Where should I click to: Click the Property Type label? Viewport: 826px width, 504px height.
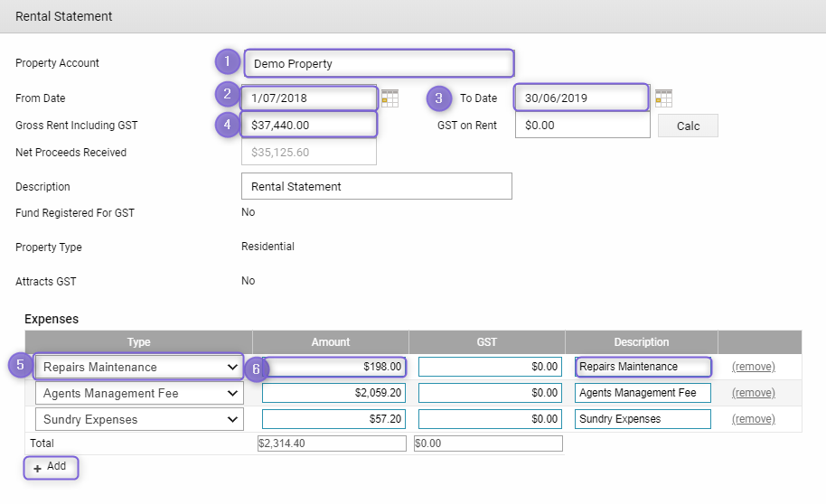(x=49, y=247)
